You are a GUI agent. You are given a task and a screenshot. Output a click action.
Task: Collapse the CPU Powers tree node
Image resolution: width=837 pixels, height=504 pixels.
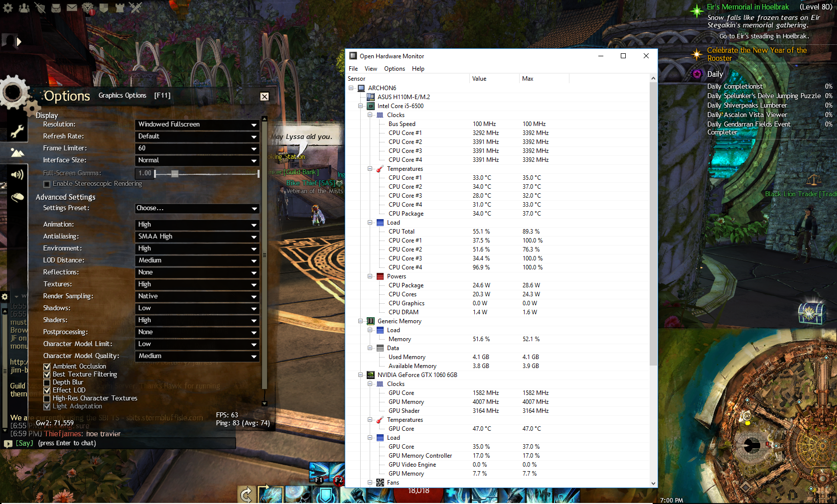370,276
